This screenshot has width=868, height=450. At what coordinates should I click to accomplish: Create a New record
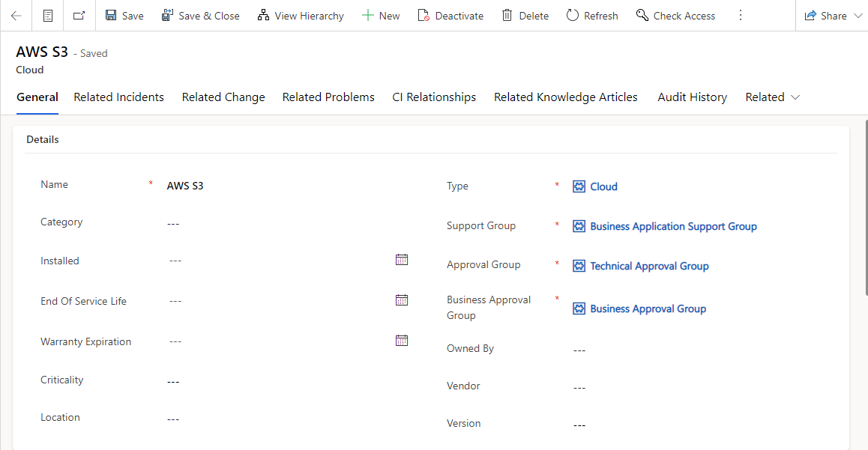(381, 16)
